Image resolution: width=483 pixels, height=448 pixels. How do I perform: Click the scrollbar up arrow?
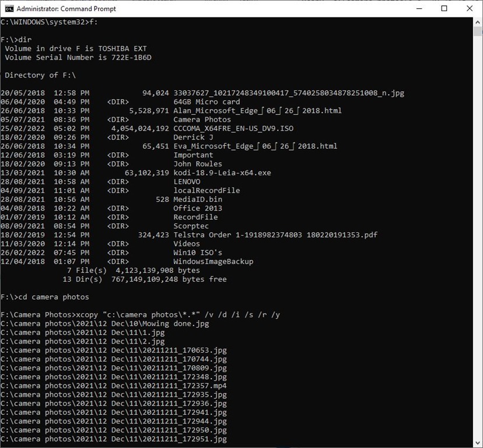(478, 22)
